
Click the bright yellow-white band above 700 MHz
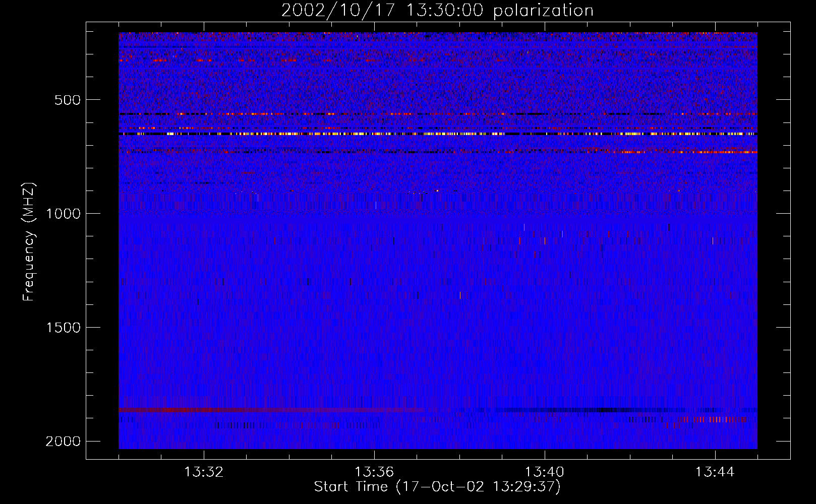pos(438,134)
